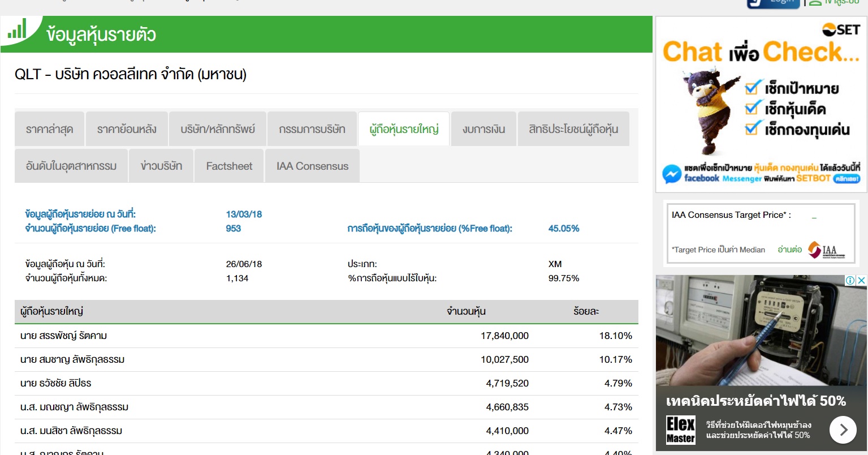
Task: Click the ข้อมูลหุ้นรายตัว page heading
Action: (x=101, y=35)
